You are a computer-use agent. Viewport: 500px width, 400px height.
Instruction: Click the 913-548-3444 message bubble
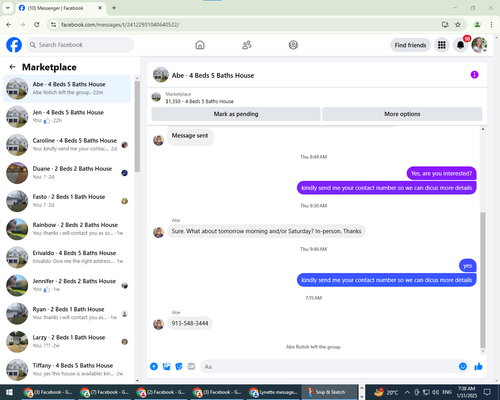click(x=190, y=323)
